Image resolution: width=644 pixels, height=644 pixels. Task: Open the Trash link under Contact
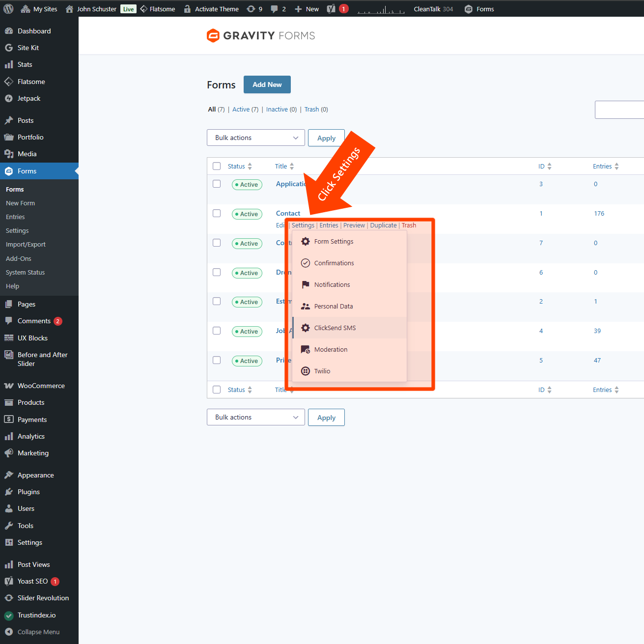[409, 225]
